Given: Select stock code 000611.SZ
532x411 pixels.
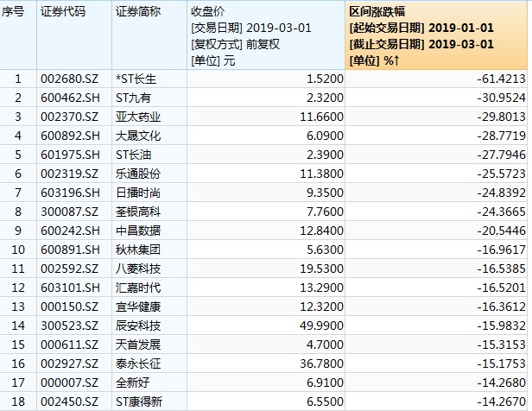Looking at the screenshot, I should pyautogui.click(x=74, y=345).
